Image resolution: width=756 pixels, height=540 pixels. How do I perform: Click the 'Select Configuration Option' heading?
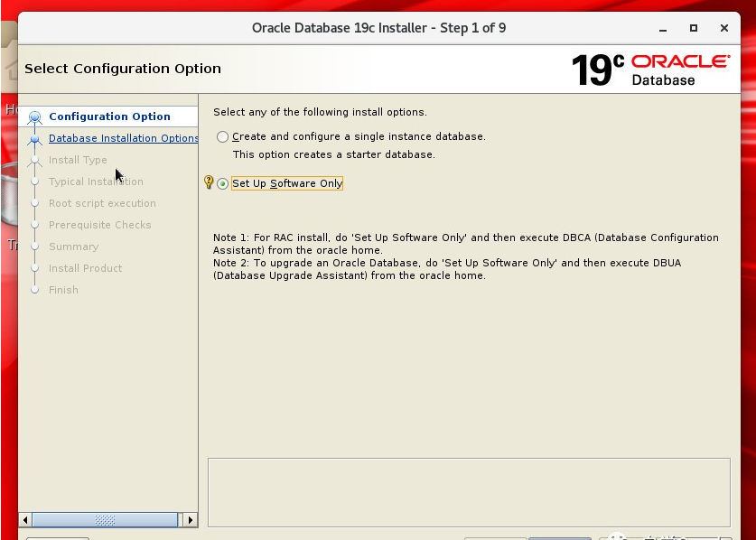tap(123, 69)
